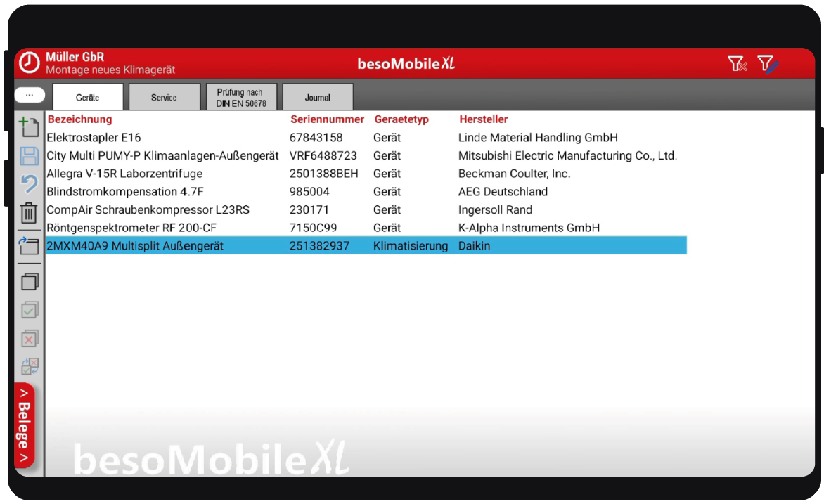The width and height of the screenshot is (824, 504).
Task: Click serial number 7150C99
Action: (x=313, y=228)
